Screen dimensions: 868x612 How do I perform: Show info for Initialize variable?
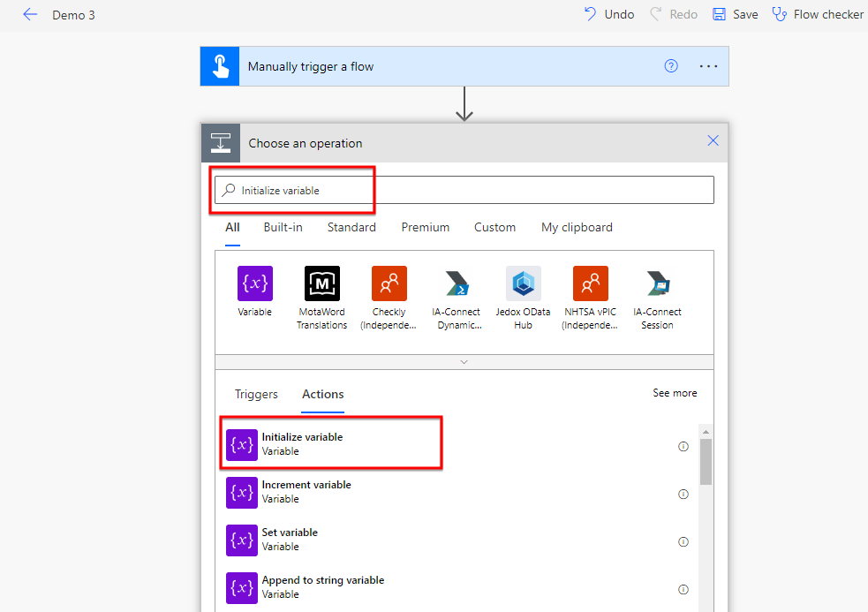683,446
